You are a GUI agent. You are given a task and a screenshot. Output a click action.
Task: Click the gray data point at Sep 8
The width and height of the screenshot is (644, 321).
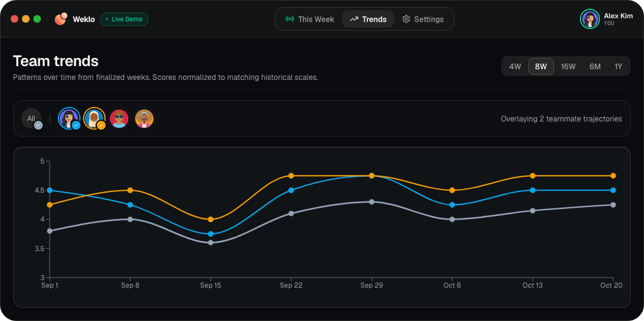pos(130,220)
